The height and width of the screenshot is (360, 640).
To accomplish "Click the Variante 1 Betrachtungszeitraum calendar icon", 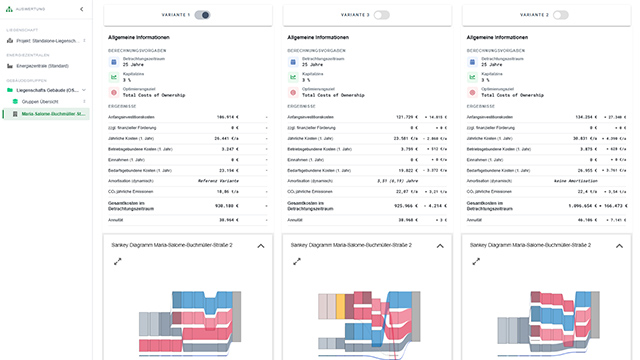I will (114, 62).
